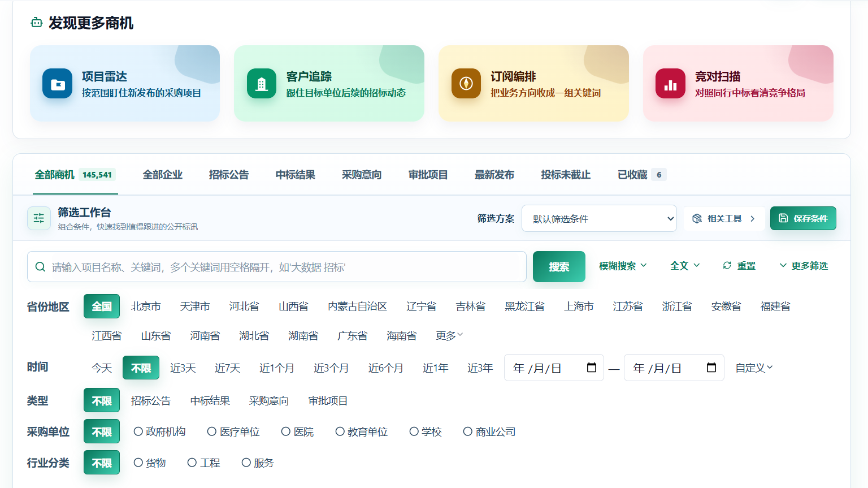
Task: Click the 项目雷达 folder icon
Action: pyautogui.click(x=57, y=84)
